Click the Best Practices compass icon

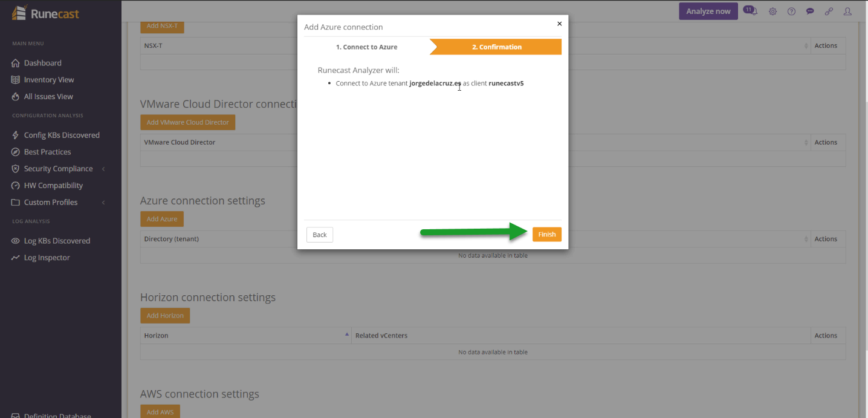coord(16,152)
